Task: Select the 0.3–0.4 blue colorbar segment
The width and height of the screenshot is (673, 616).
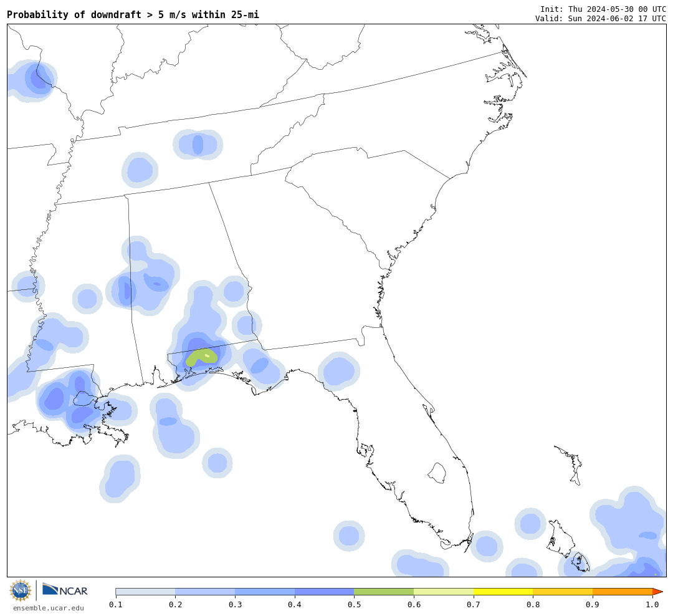Action: pos(264,592)
